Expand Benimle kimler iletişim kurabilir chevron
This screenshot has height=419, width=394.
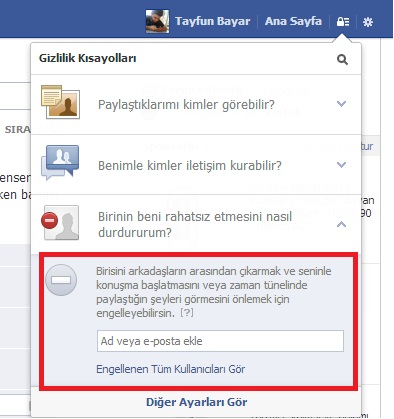pos(341,165)
